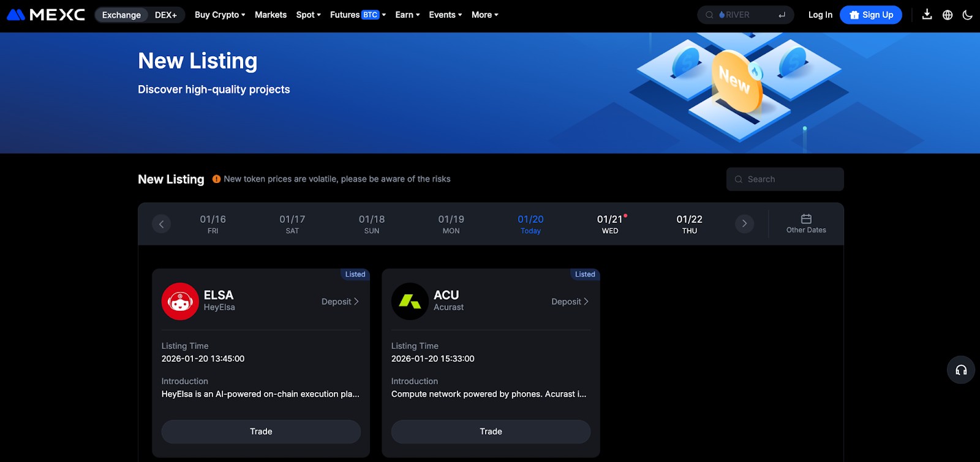The width and height of the screenshot is (980, 462).
Task: Select the 01/17 SAT date tab
Action: pos(292,224)
